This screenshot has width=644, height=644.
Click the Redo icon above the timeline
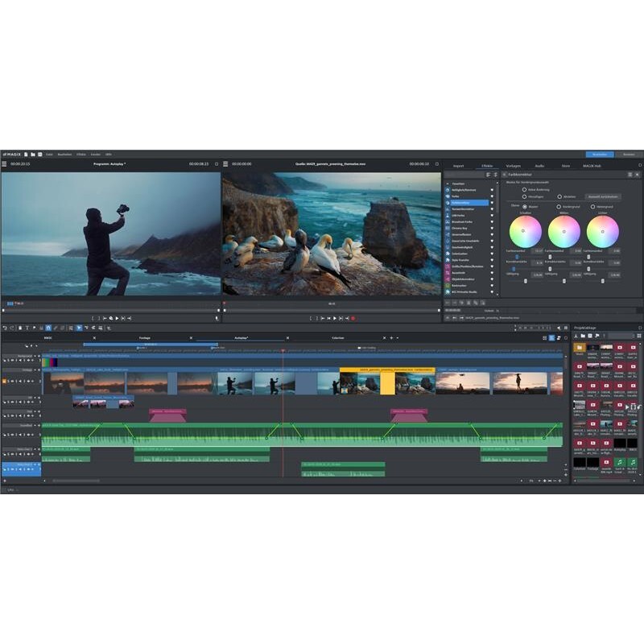click(11, 328)
